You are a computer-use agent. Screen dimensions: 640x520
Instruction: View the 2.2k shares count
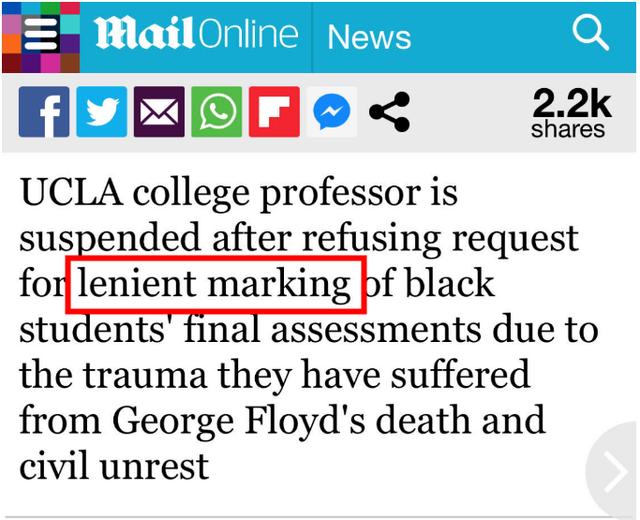[570, 112]
